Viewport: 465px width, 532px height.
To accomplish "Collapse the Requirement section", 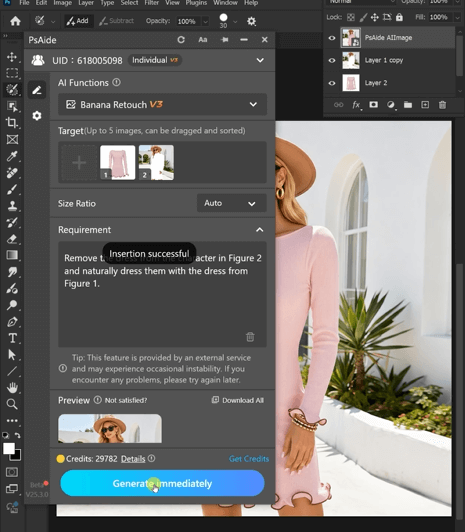I will pos(259,230).
